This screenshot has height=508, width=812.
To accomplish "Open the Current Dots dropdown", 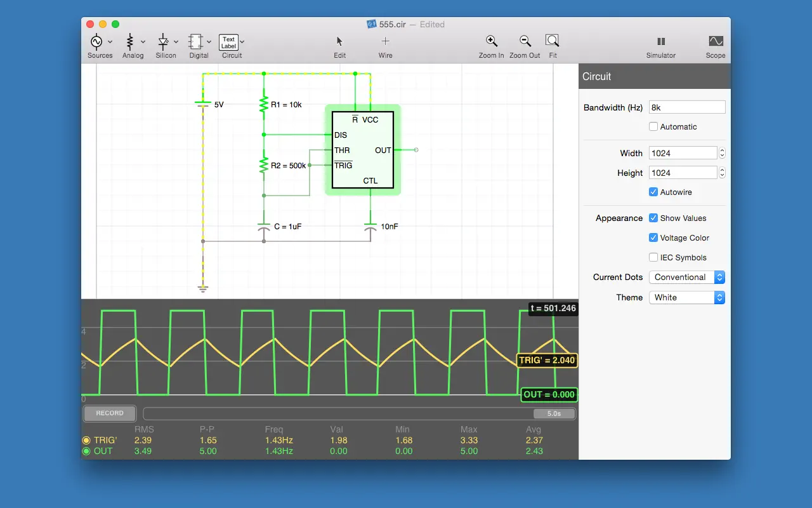I will [686, 277].
